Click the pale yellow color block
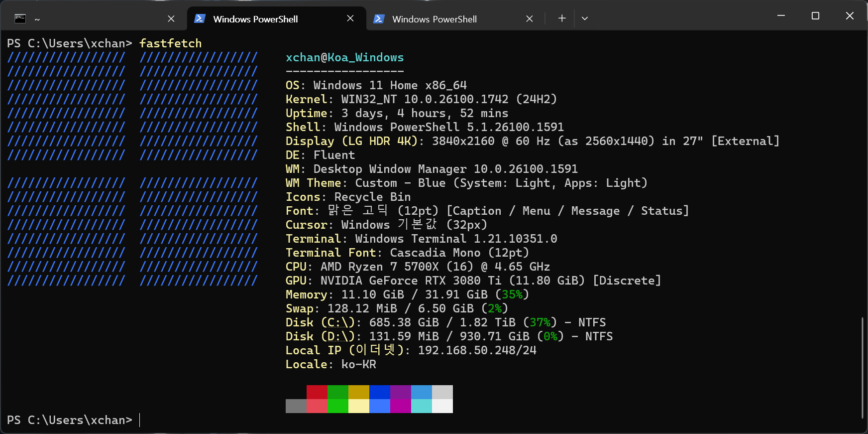 pyautogui.click(x=359, y=406)
